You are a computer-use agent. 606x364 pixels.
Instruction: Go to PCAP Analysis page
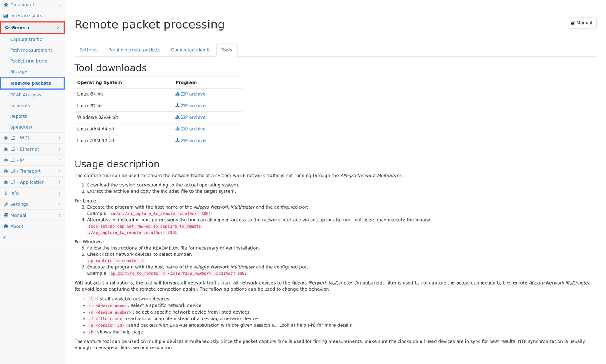[25, 95]
